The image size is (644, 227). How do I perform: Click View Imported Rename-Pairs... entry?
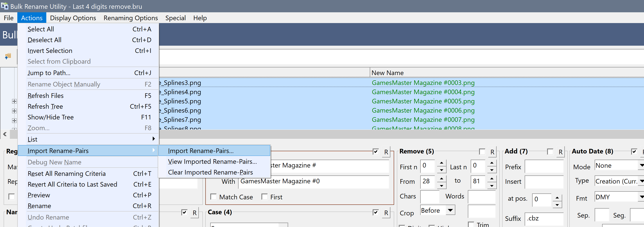[215, 162]
